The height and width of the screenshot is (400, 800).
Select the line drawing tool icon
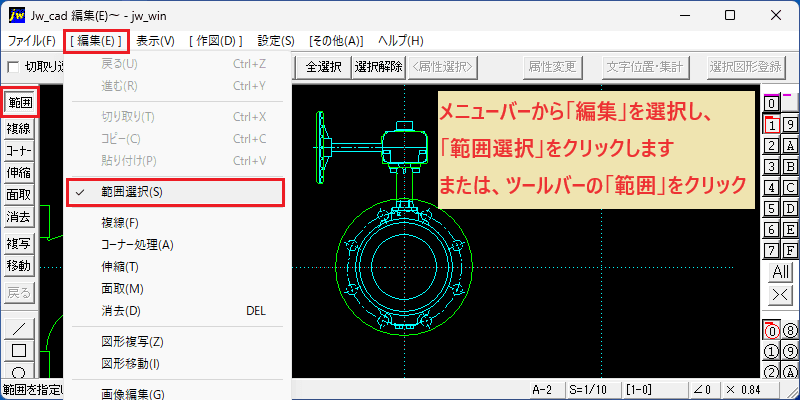[19, 329]
